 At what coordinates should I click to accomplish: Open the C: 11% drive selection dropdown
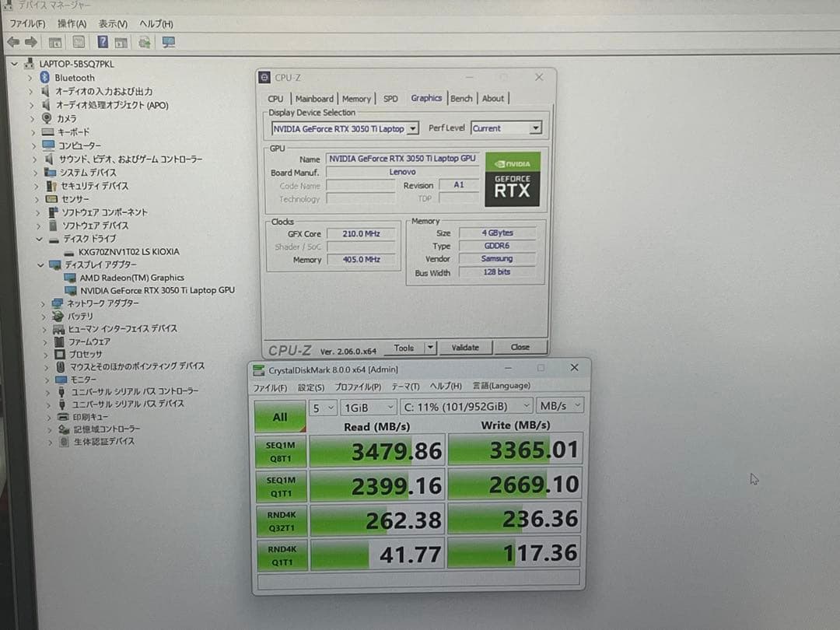point(466,407)
